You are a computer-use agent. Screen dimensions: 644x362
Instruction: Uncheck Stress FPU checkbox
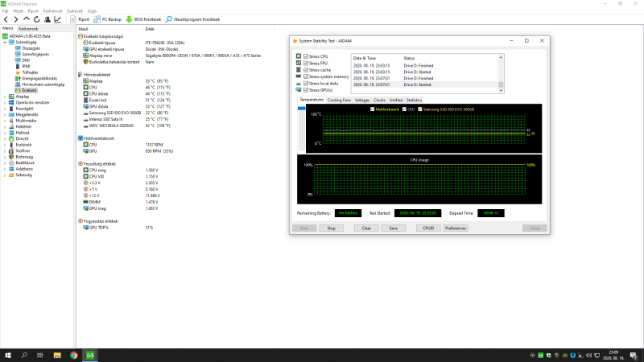(x=306, y=64)
